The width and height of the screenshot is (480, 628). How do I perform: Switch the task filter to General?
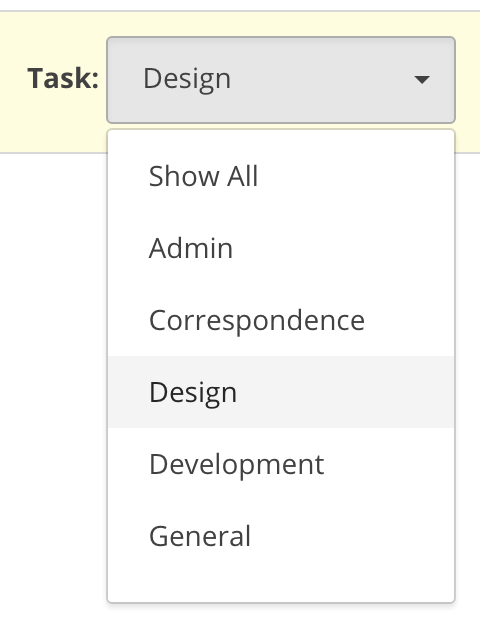point(281,536)
